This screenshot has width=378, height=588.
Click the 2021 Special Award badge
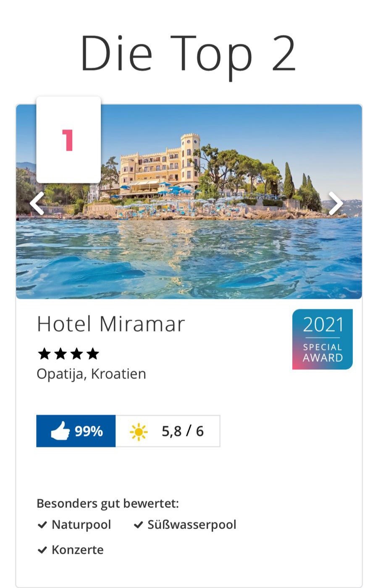(322, 339)
